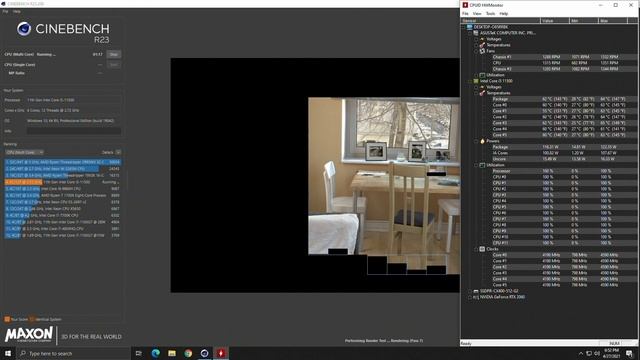
Task: Open the Windows Start menu
Action: click(8, 353)
